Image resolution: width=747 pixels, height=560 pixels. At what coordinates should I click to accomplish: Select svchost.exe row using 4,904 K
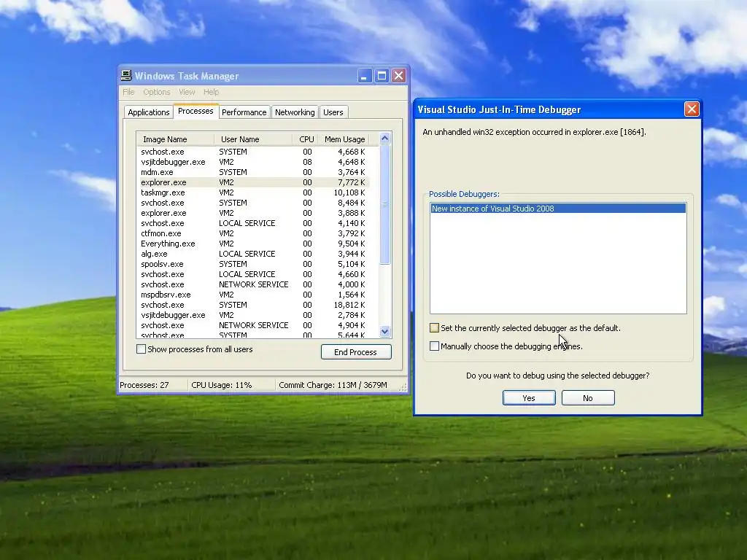tap(253, 325)
